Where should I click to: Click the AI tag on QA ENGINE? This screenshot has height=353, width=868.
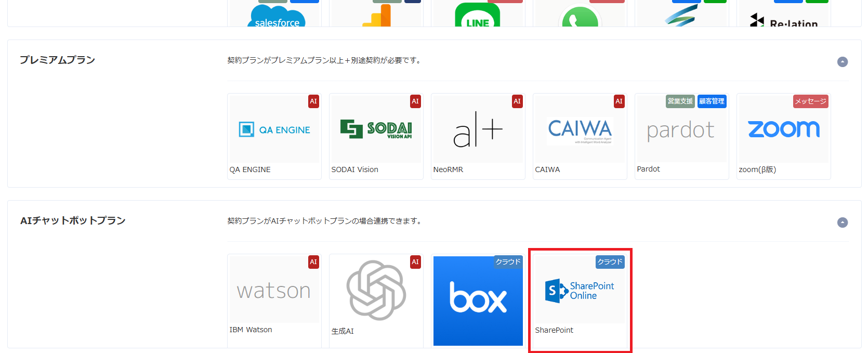(313, 101)
